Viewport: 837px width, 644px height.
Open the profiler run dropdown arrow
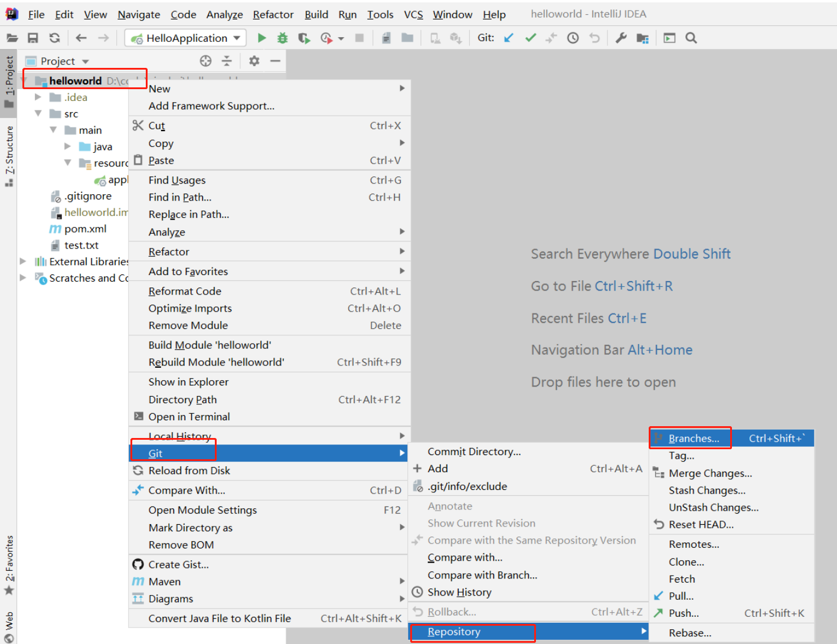click(341, 38)
